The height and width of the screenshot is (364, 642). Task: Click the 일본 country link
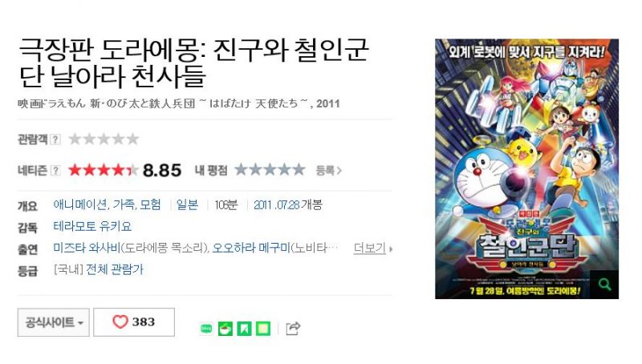click(x=187, y=204)
